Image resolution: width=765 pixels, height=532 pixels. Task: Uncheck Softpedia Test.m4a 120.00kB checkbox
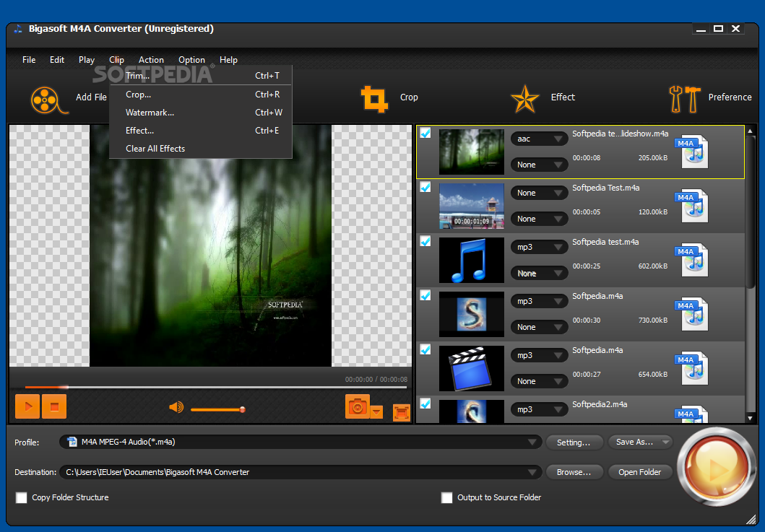click(425, 187)
